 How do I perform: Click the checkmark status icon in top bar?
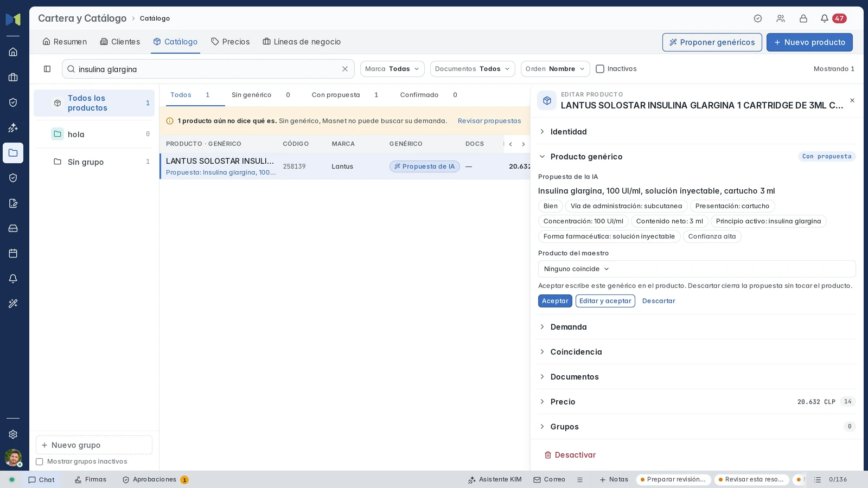click(x=757, y=18)
